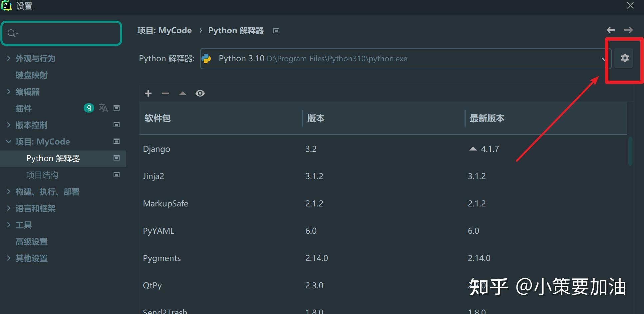
Task: Expand the 语言和框架 section
Action: pyautogui.click(x=8, y=208)
